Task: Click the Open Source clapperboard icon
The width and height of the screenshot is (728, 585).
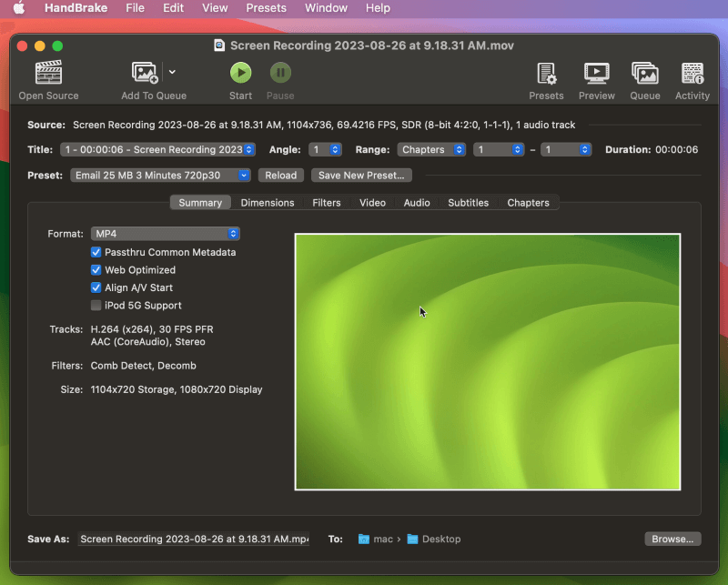Action: coord(48,74)
